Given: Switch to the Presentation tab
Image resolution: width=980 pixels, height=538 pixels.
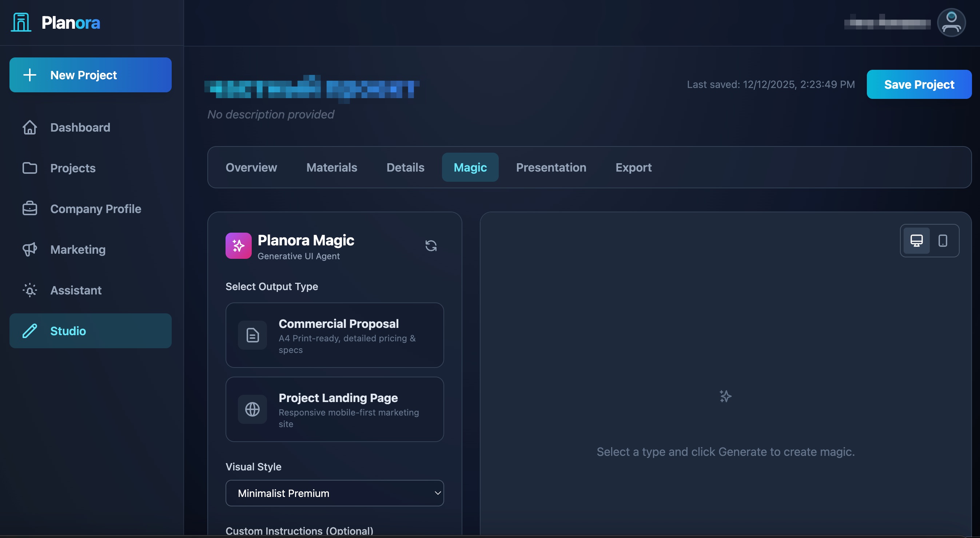Looking at the screenshot, I should coord(551,167).
